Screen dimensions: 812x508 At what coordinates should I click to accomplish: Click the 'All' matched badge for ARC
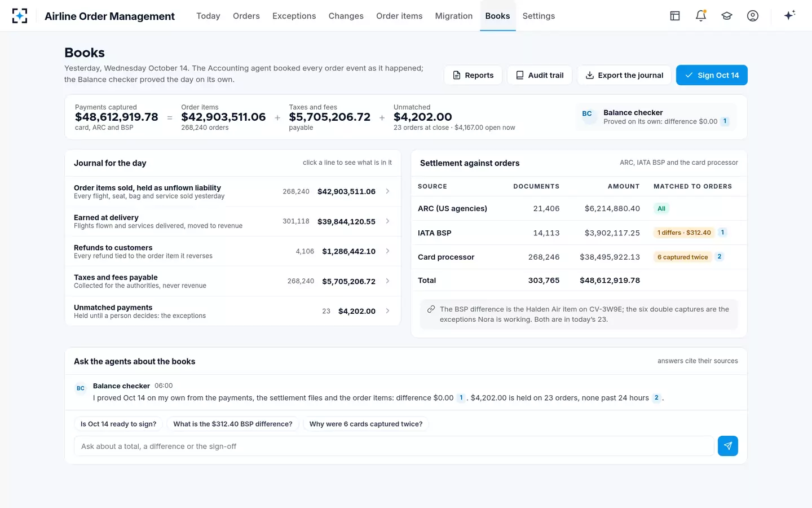tap(661, 208)
